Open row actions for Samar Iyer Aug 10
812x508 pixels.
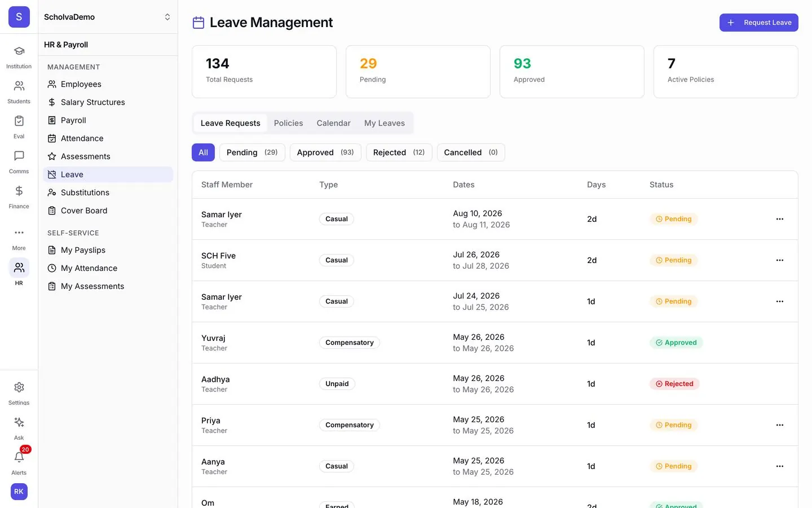click(780, 219)
